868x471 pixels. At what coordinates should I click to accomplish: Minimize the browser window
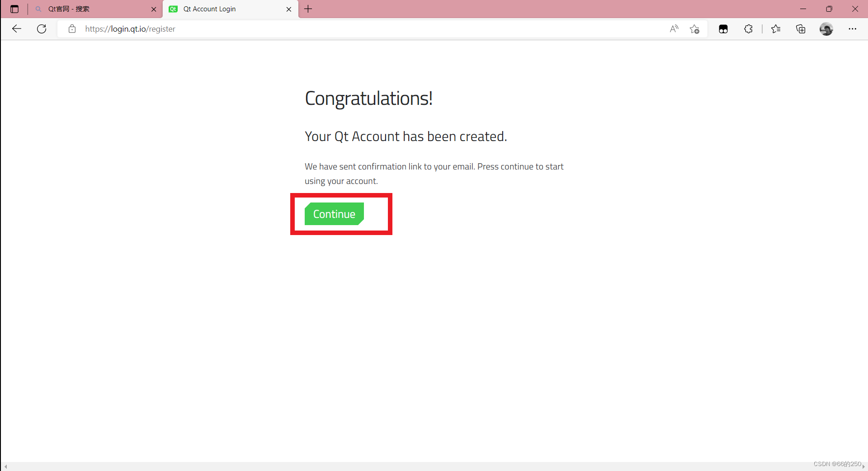(x=803, y=9)
